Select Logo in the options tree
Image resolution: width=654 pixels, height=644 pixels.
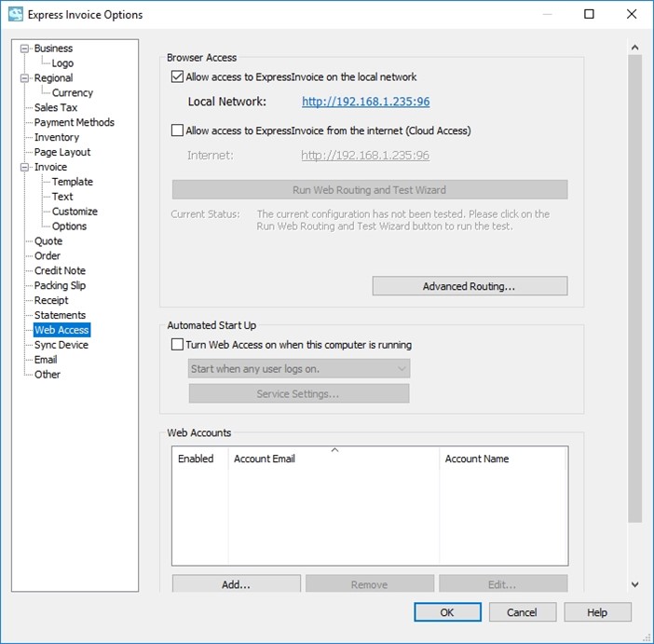62,63
